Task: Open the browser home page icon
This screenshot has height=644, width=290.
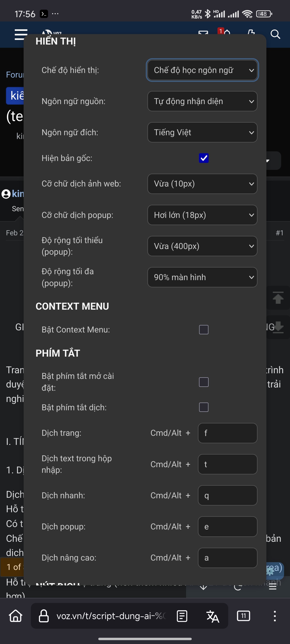Action: pos(16,616)
